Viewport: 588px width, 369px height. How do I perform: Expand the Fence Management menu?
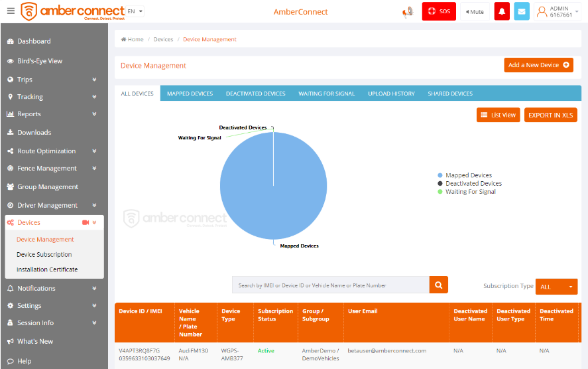52,168
